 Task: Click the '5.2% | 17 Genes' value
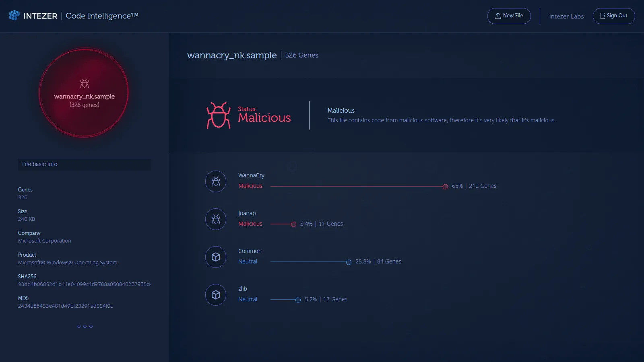click(326, 299)
